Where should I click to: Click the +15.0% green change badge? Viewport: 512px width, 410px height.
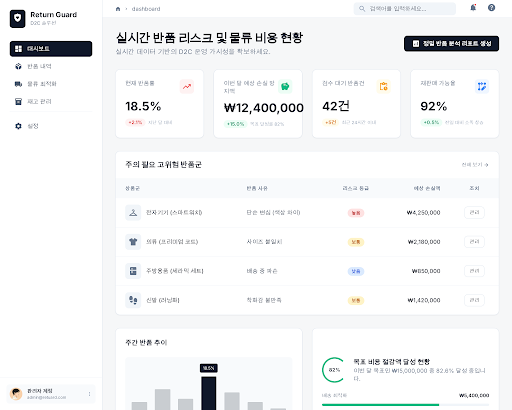(x=235, y=124)
